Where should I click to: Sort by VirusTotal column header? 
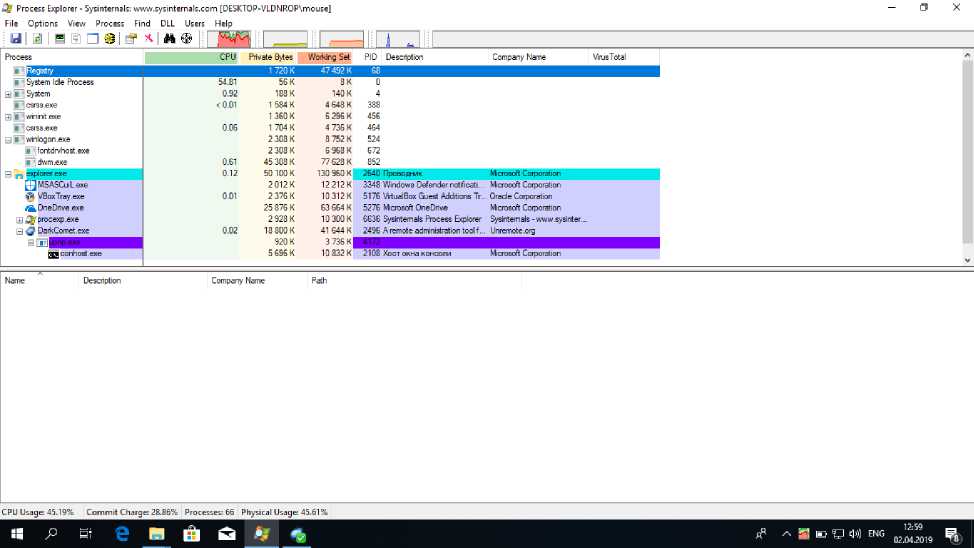coord(623,57)
